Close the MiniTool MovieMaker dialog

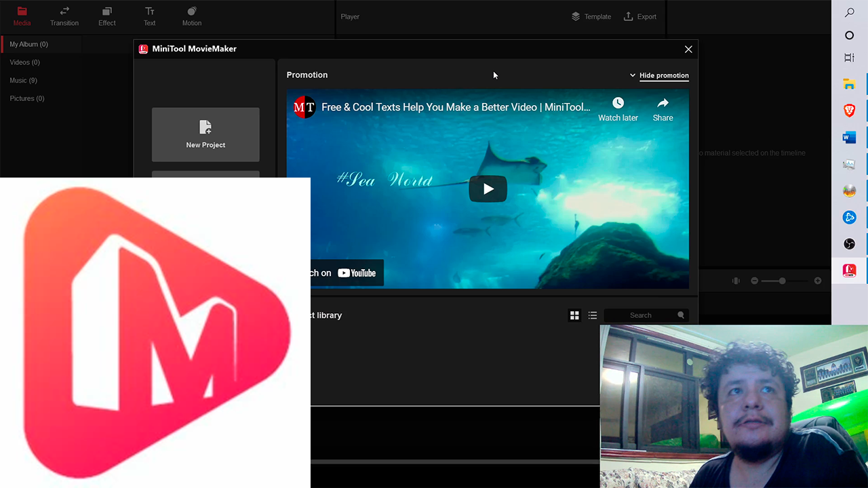(688, 49)
